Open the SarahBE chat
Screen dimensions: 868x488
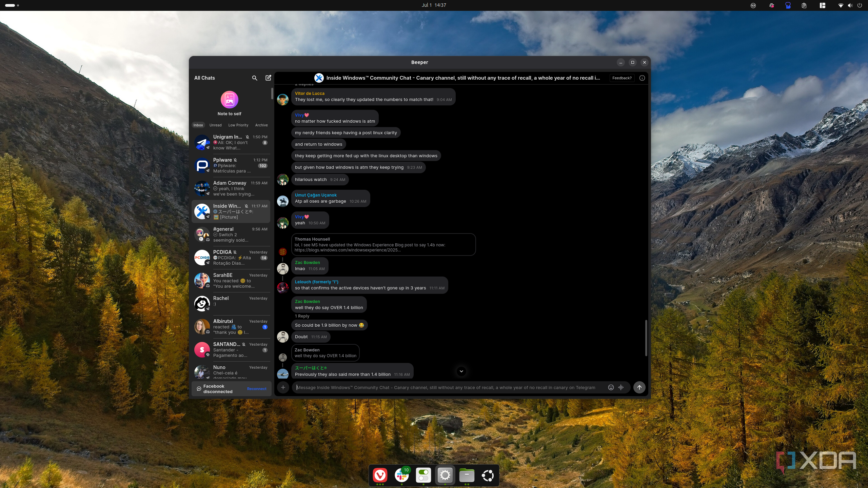pos(231,281)
